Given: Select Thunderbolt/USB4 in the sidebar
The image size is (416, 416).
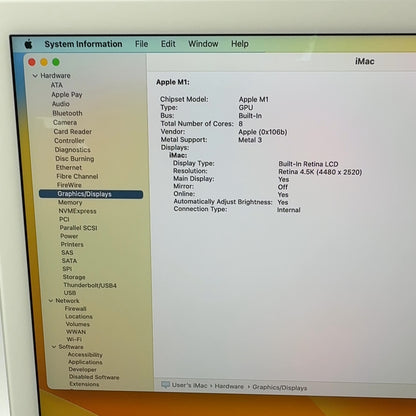Looking at the screenshot, I should click(x=90, y=285).
